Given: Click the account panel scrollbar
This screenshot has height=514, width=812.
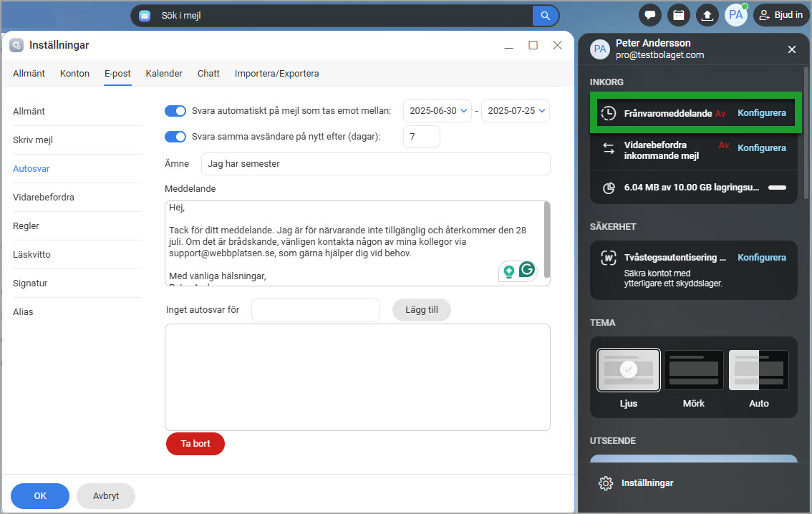Looking at the screenshot, I should pos(807,132).
